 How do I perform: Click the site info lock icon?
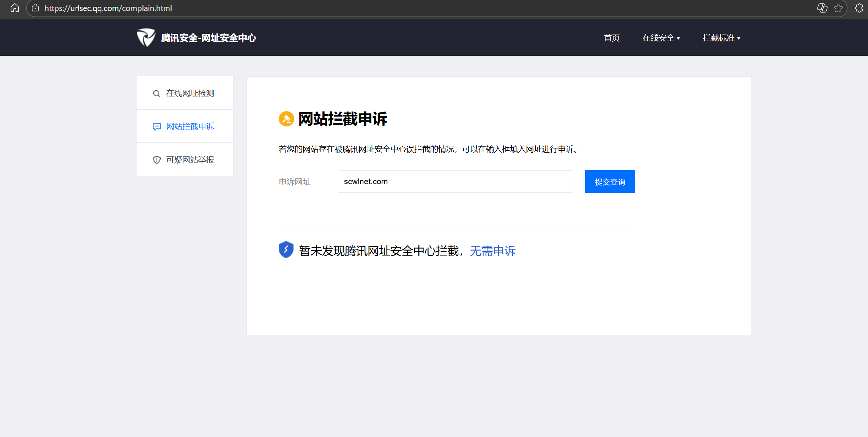(x=35, y=8)
